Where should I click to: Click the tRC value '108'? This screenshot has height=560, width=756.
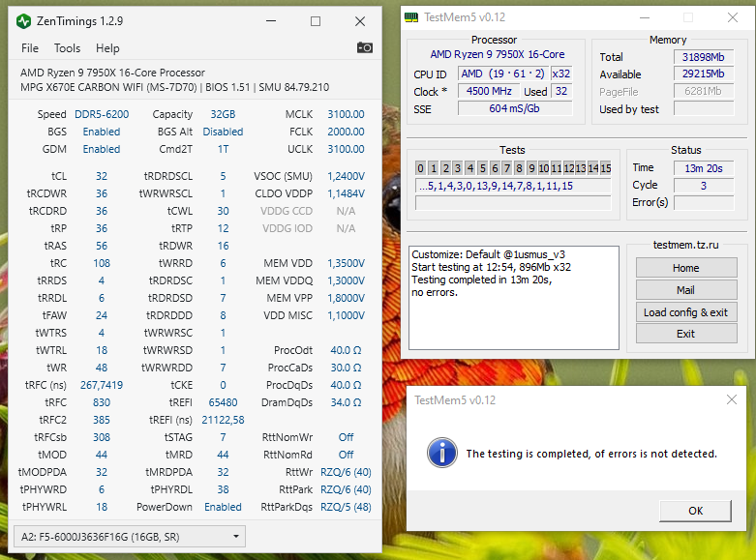pyautogui.click(x=102, y=263)
